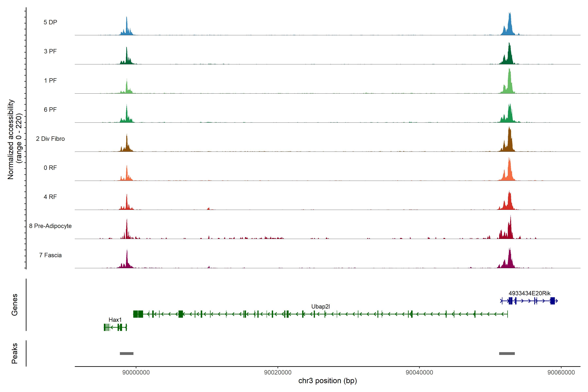This screenshot has width=588, height=392.
Task: Click the Hax1 gene label
Action: click(x=115, y=320)
